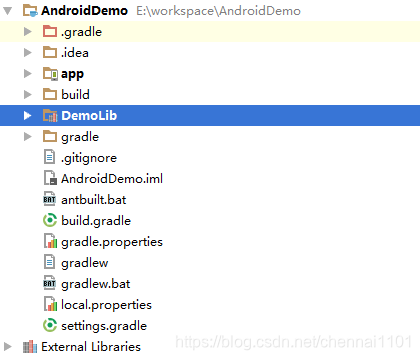Select the AndroidDemo root name
Screen dimensions: 420x360
(x=84, y=11)
